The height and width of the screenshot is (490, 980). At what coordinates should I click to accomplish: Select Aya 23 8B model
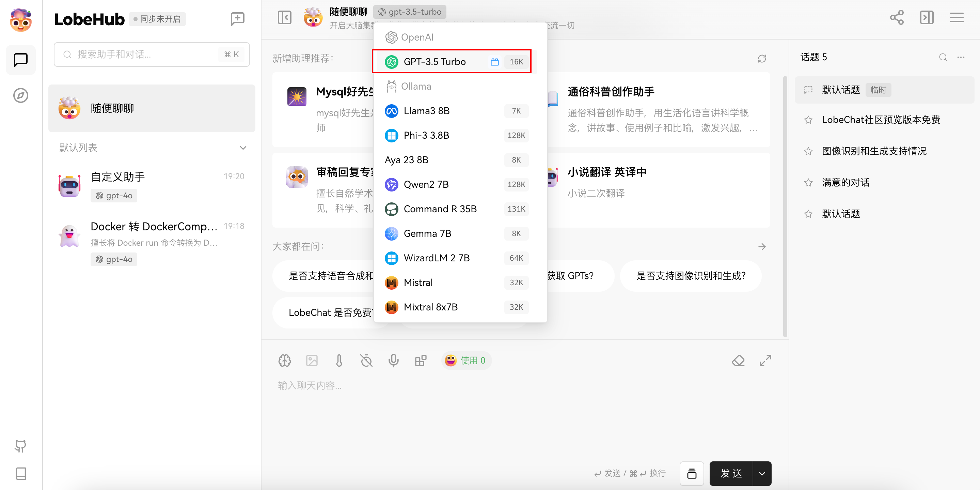click(x=456, y=160)
